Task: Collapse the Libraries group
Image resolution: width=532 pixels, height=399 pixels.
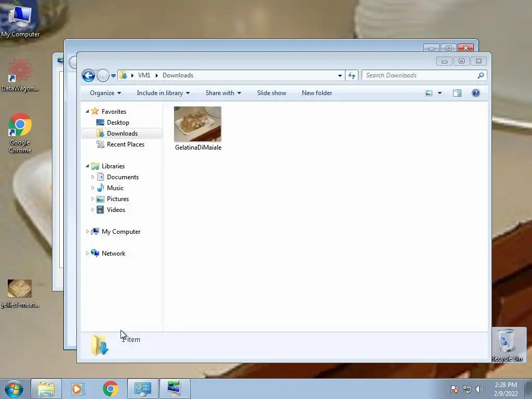Action: [87, 166]
